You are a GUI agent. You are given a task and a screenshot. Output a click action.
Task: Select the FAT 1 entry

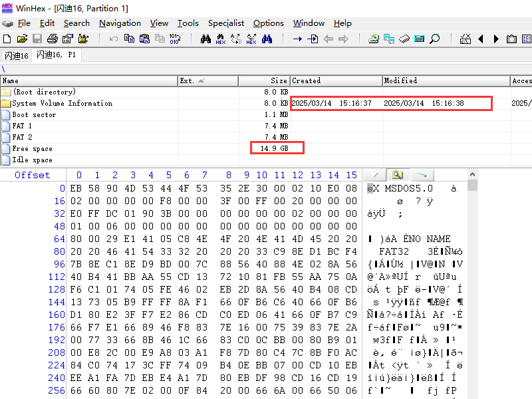[x=22, y=126]
